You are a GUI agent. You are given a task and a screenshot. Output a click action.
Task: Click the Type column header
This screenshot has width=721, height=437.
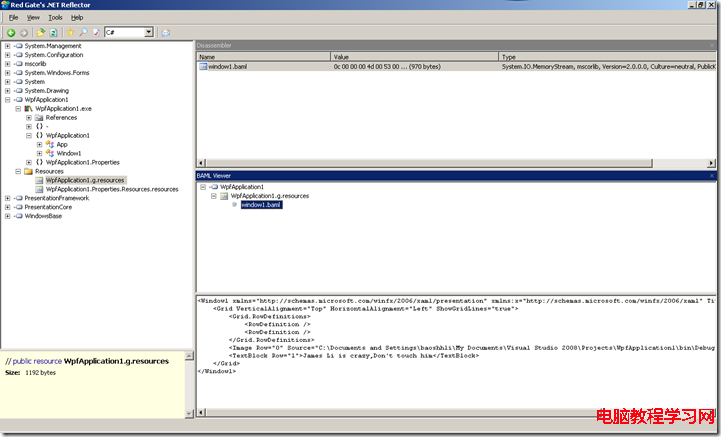click(607, 57)
